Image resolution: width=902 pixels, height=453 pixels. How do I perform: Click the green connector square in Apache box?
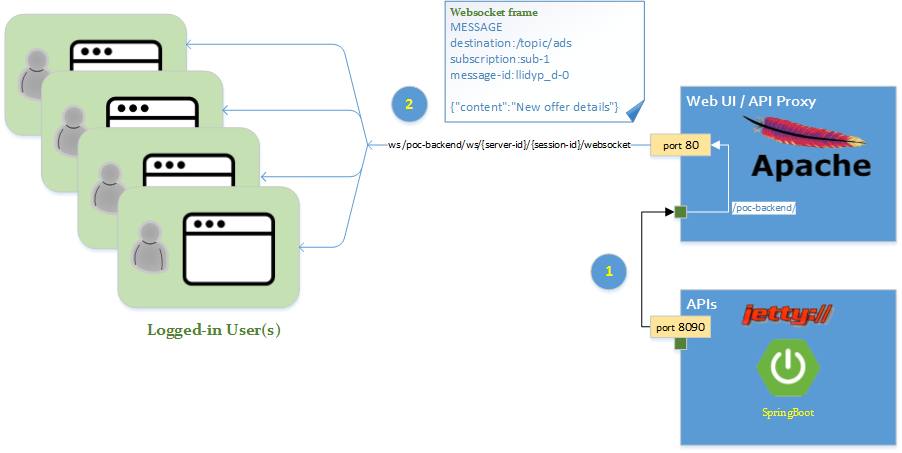click(x=680, y=212)
